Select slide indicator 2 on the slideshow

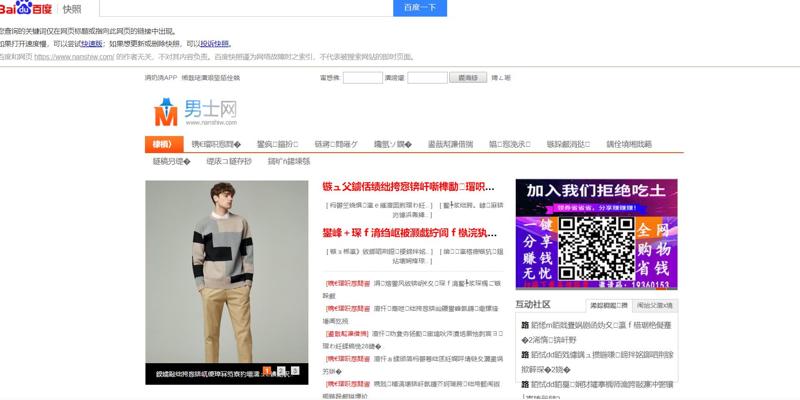(x=281, y=370)
